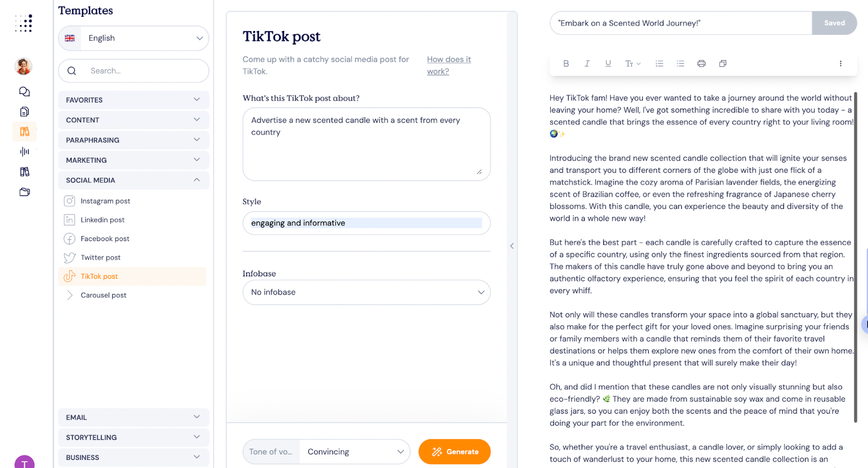
Task: Collapse the SOCIAL MEDIA section
Action: coord(133,180)
